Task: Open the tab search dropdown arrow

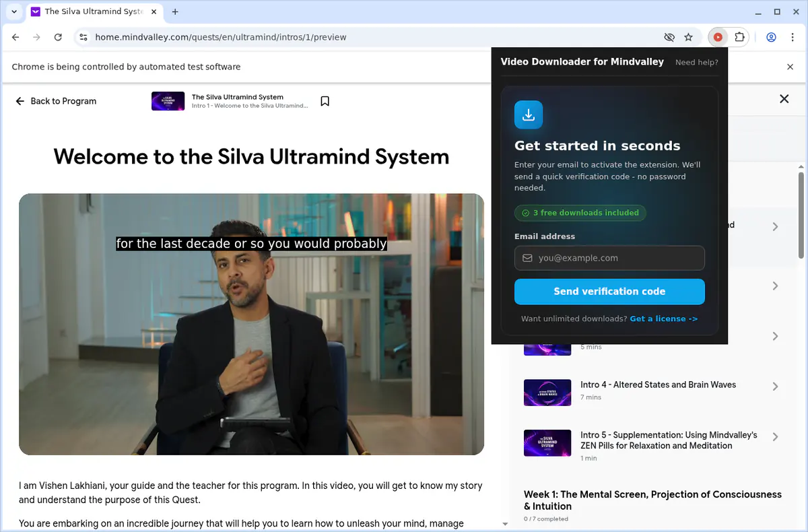Action: (13, 11)
